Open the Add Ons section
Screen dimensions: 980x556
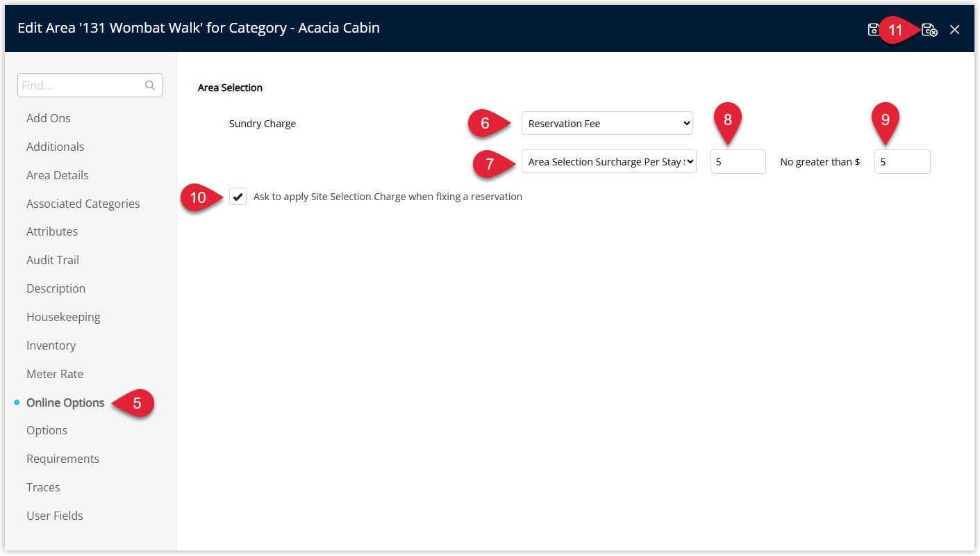pyautogui.click(x=49, y=118)
